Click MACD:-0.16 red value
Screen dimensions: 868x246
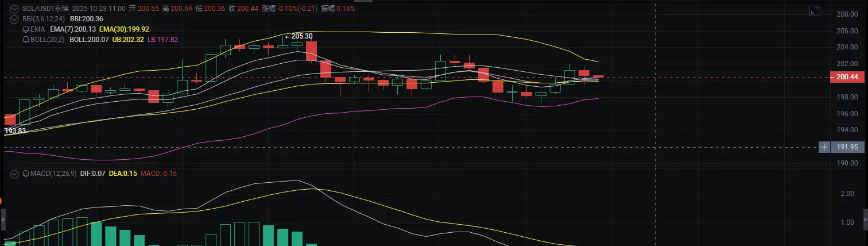click(159, 173)
